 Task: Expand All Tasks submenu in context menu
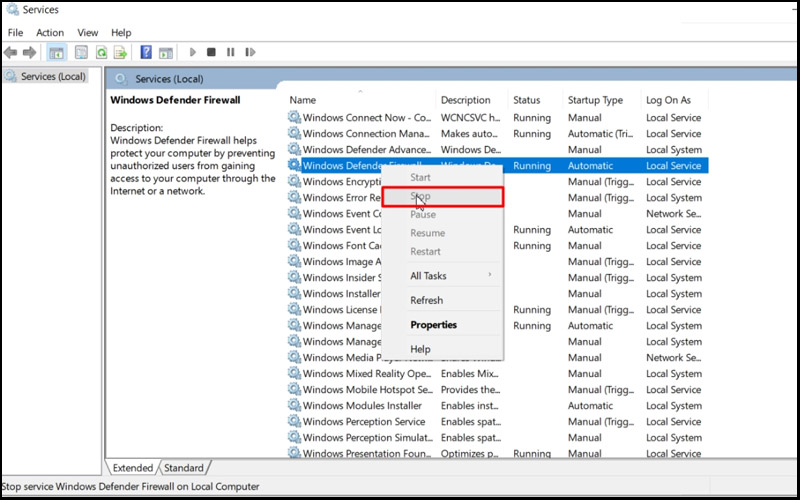(442, 276)
